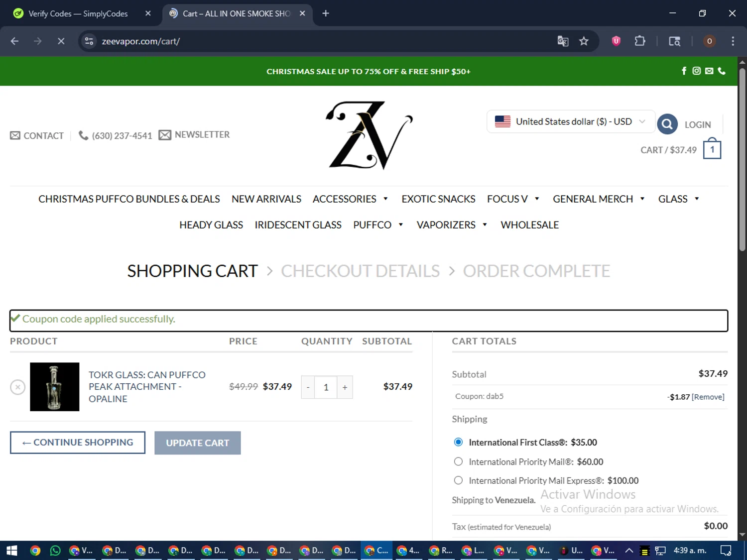747x560 pixels.
Task: Open the Heady Glass menu item
Action: click(211, 224)
